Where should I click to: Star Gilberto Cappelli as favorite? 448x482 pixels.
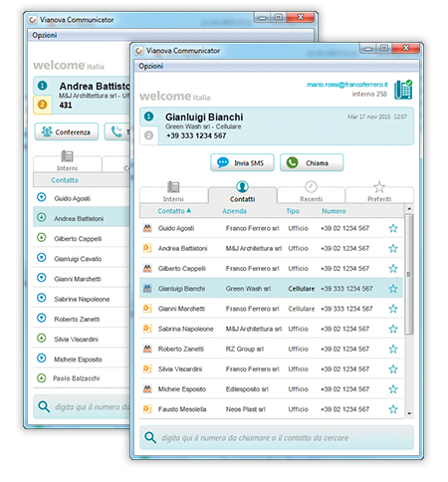(x=393, y=269)
